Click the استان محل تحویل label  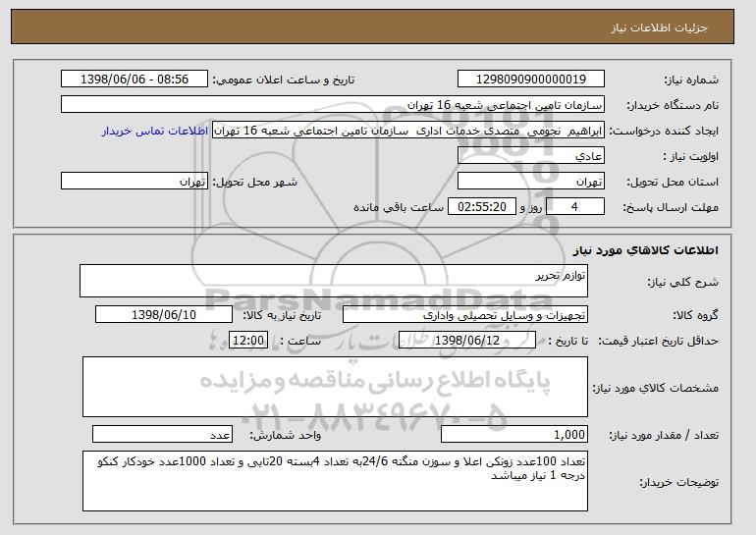tap(673, 182)
